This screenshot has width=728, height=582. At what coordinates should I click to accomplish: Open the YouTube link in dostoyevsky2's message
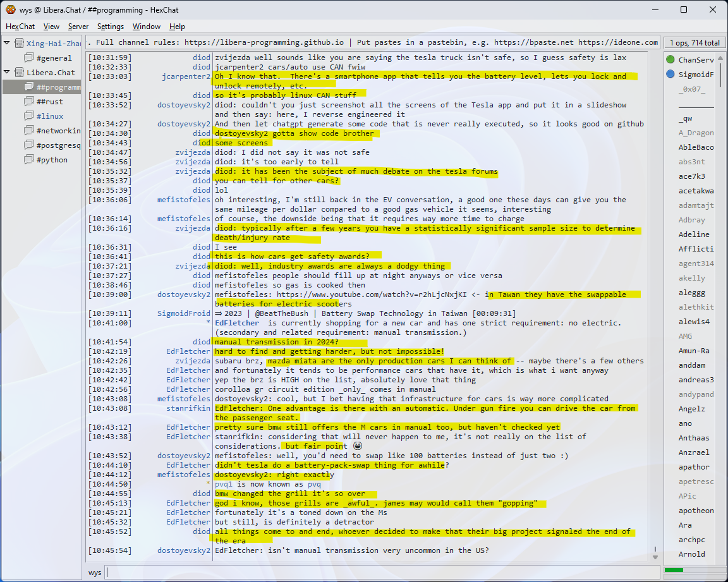(x=379, y=294)
